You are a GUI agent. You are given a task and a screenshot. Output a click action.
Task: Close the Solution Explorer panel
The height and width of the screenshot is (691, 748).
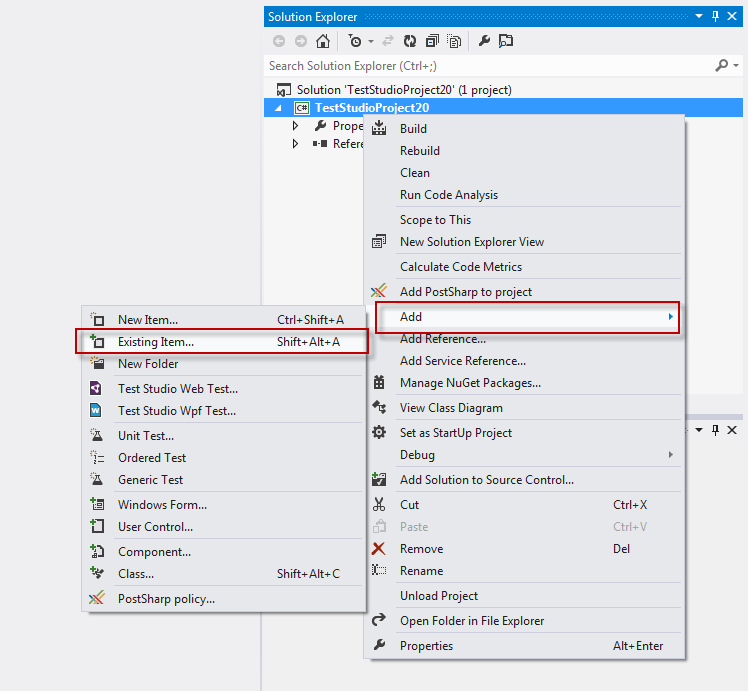732,16
